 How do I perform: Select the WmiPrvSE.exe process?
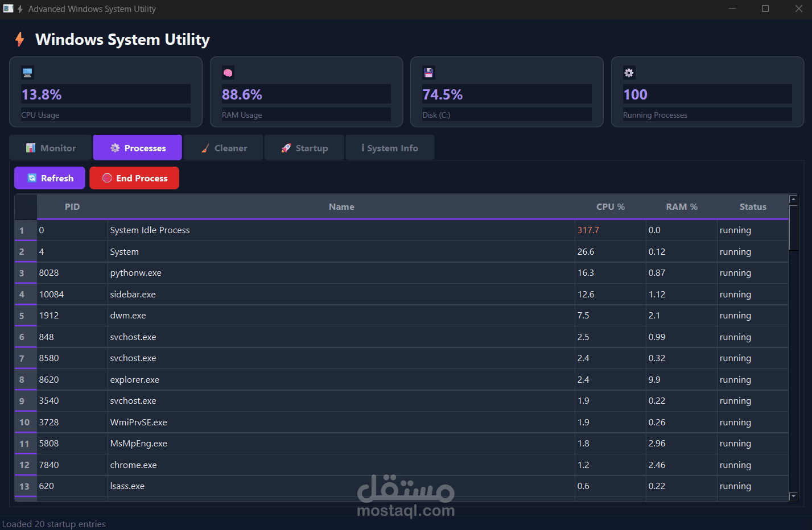click(401, 423)
